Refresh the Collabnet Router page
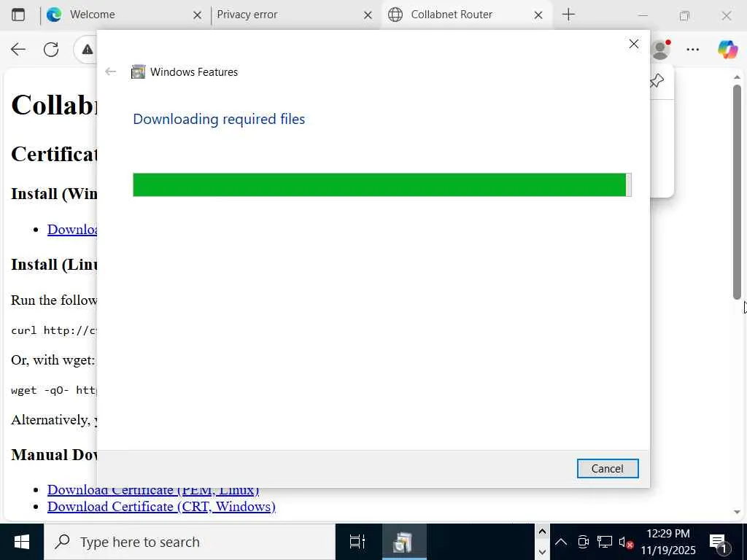Image resolution: width=747 pixels, height=560 pixels. pos(51,49)
